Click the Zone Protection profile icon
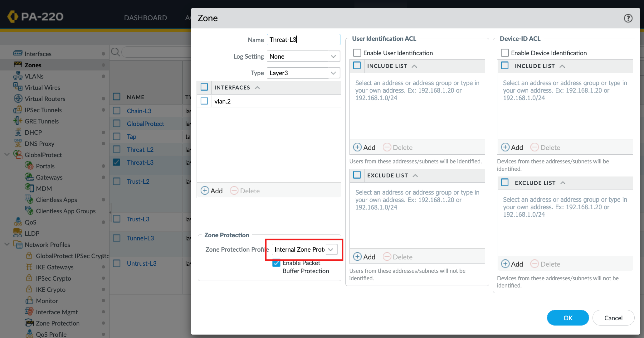 point(29,323)
